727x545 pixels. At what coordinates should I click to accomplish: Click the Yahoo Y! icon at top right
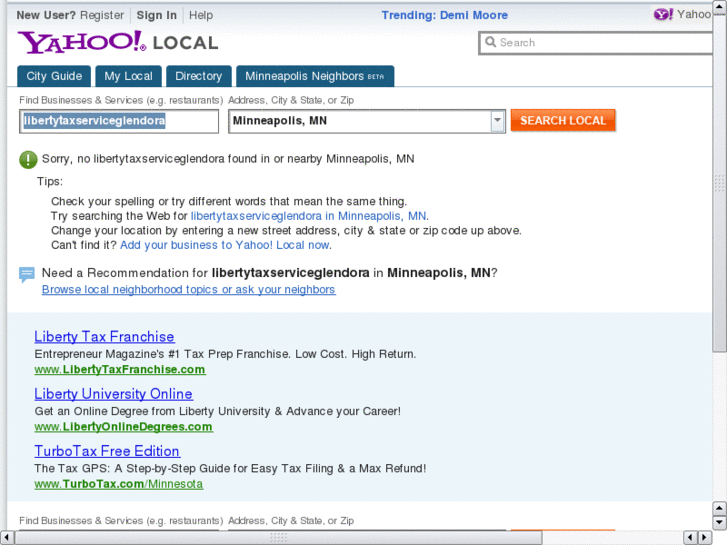point(663,14)
